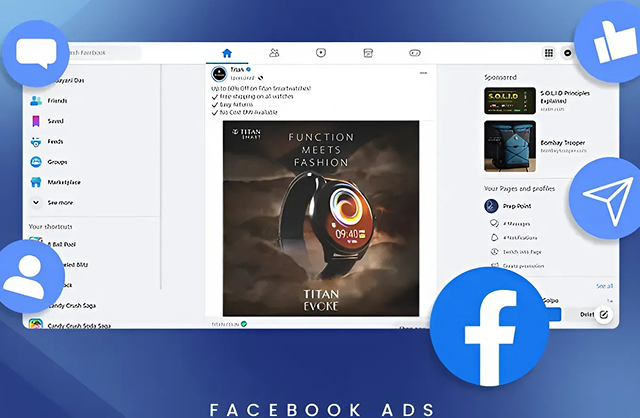Open the Marketplace tab icon in top bar
Screen dimensions: 640x418
(368, 53)
